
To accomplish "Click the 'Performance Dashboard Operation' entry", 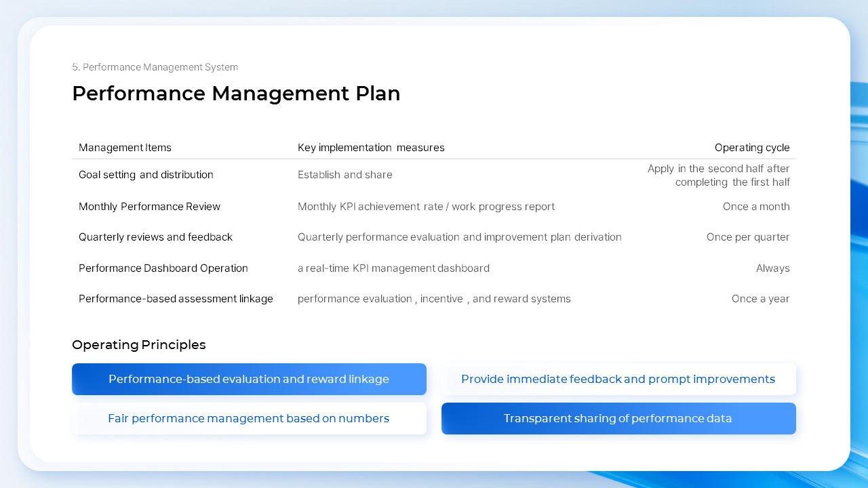I will pyautogui.click(x=163, y=268).
